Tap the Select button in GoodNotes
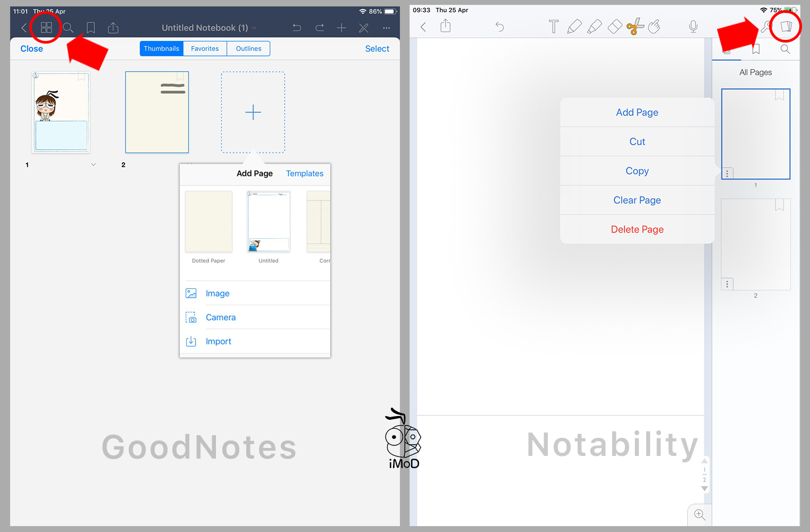The height and width of the screenshot is (532, 810). (x=377, y=49)
